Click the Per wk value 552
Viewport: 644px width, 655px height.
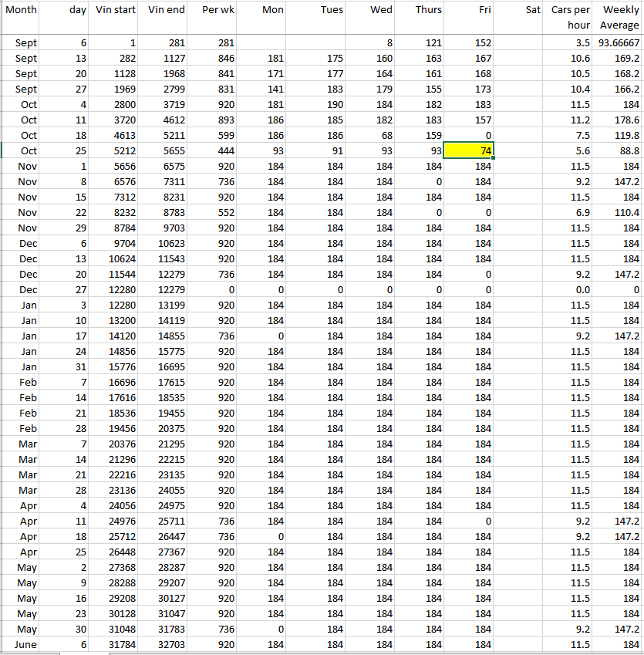pyautogui.click(x=213, y=212)
